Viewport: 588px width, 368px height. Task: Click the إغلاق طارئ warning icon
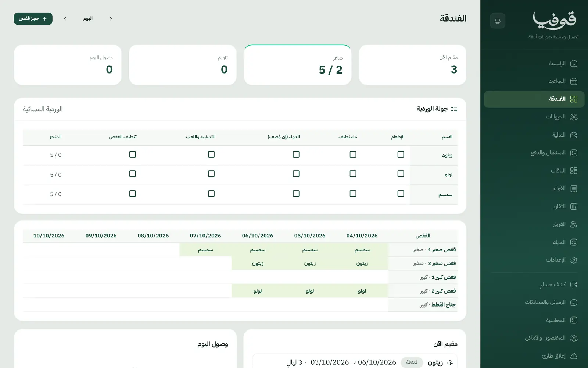click(x=574, y=356)
